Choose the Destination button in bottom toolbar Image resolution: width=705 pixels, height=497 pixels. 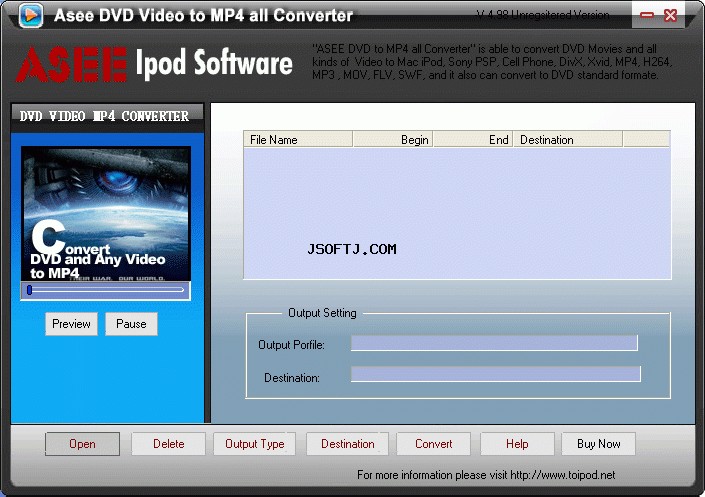pyautogui.click(x=348, y=444)
